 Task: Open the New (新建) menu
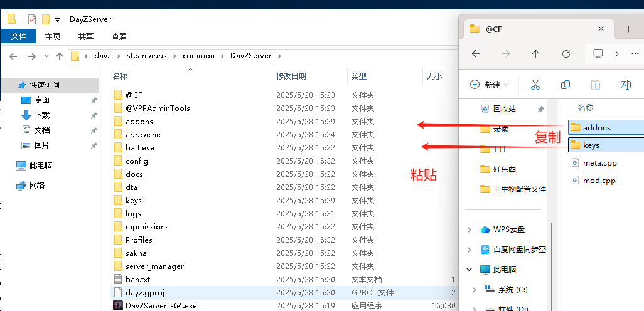coord(489,85)
